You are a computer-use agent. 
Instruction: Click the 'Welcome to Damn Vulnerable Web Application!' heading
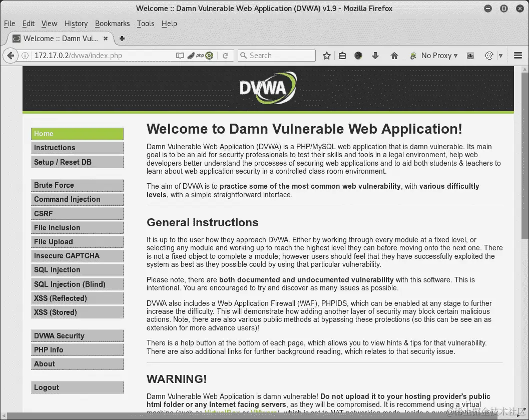(304, 129)
